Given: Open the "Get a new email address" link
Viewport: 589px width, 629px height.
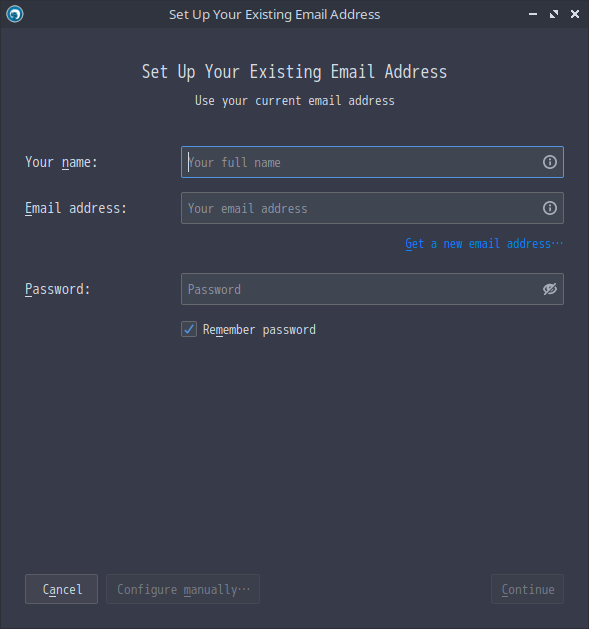Looking at the screenshot, I should click(484, 243).
